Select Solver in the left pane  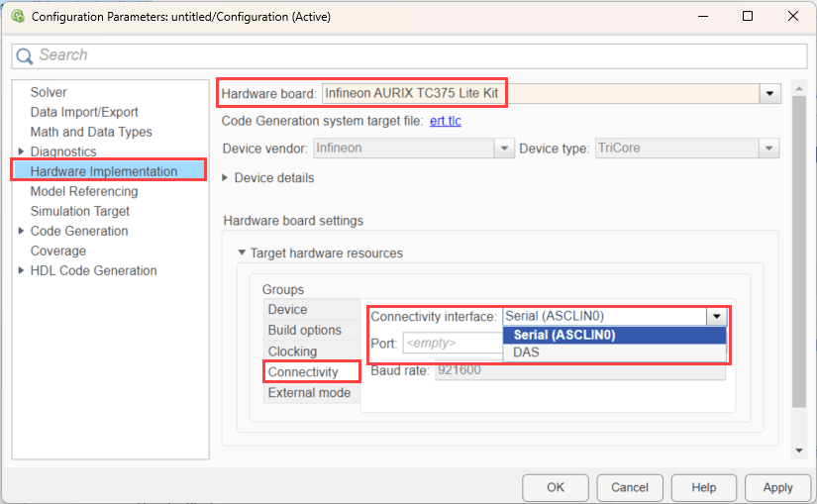click(49, 92)
